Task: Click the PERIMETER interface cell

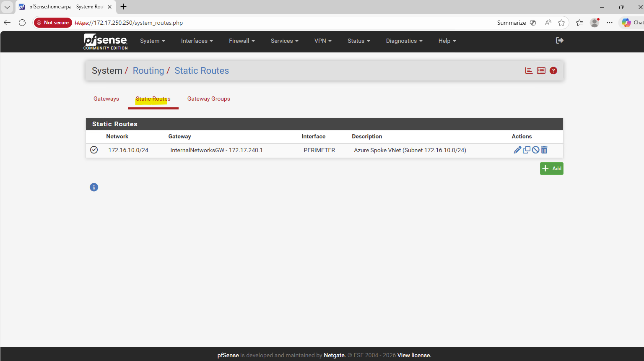Action: pyautogui.click(x=319, y=150)
